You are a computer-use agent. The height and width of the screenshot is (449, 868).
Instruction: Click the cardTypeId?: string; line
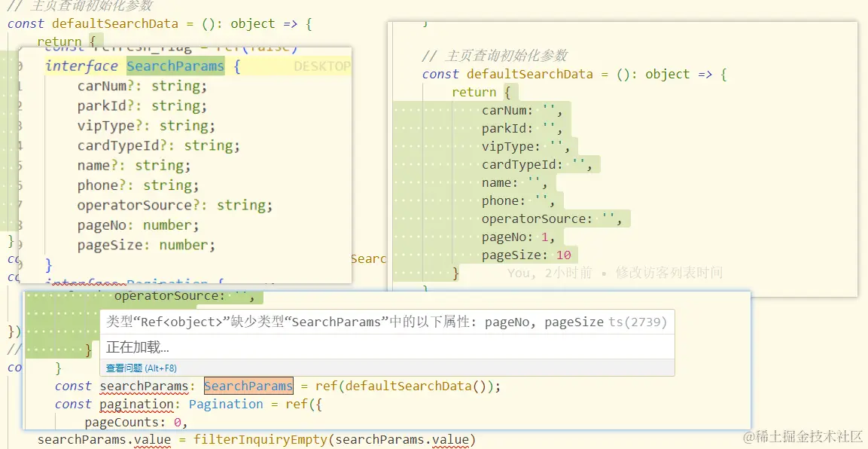point(158,145)
